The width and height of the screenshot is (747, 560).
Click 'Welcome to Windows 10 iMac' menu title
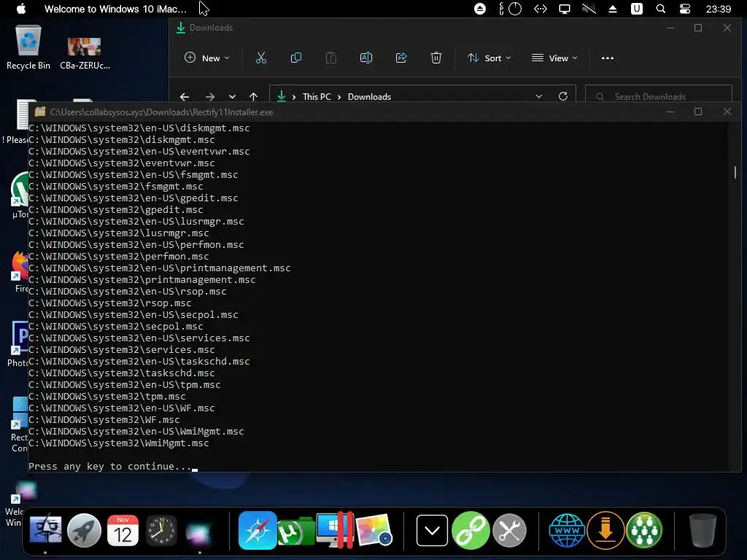click(x=115, y=9)
